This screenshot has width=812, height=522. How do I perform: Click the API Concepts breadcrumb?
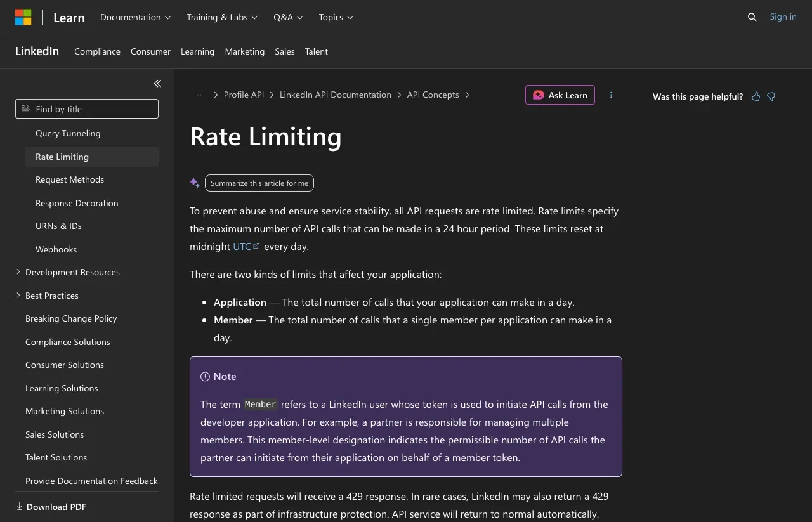click(x=433, y=95)
